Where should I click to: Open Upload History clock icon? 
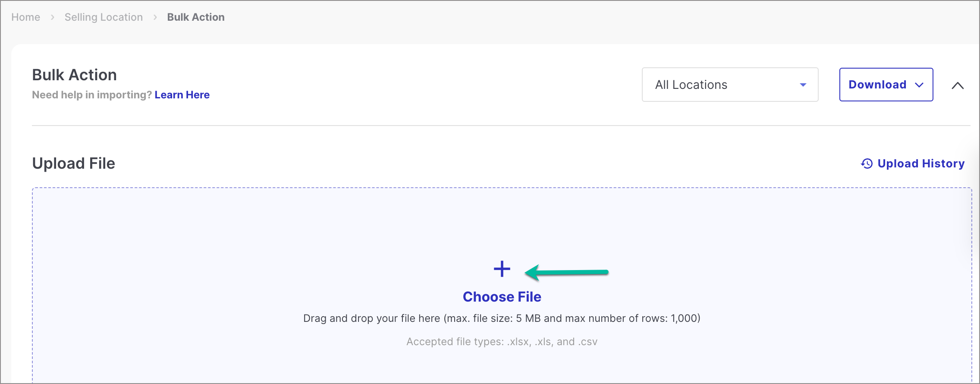(x=867, y=164)
